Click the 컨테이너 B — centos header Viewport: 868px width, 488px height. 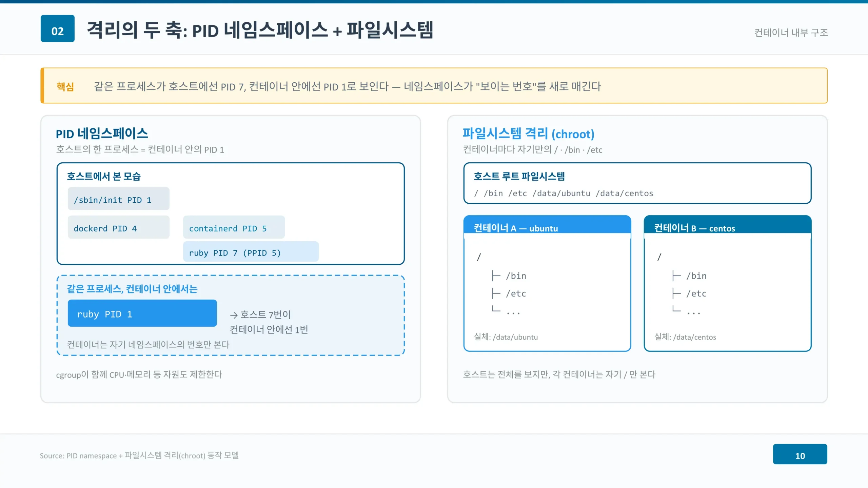pyautogui.click(x=728, y=224)
